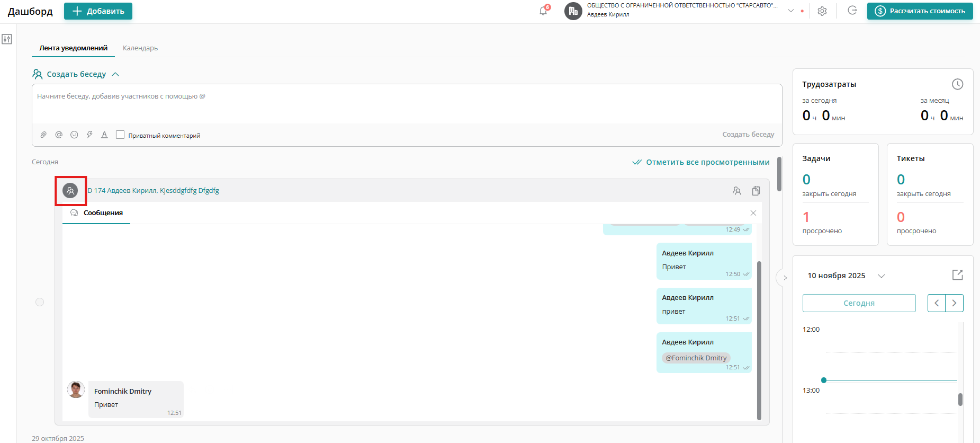Open the emoji picker smiley icon
The image size is (980, 443).
point(74,135)
